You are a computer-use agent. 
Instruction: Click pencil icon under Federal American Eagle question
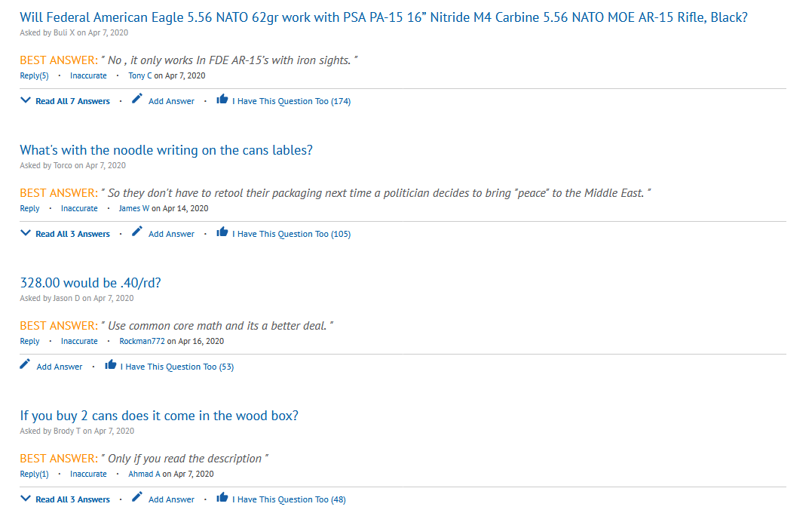click(136, 99)
